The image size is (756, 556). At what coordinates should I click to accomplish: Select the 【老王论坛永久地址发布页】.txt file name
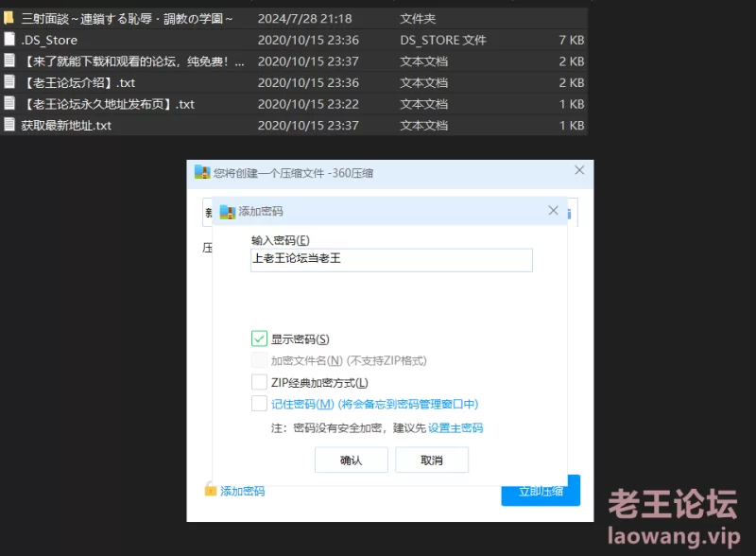click(x=108, y=104)
